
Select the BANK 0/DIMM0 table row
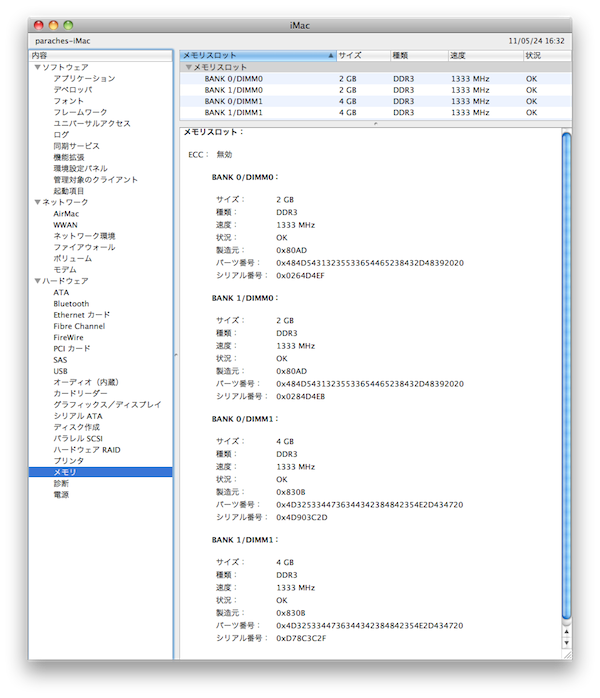[x=375, y=79]
